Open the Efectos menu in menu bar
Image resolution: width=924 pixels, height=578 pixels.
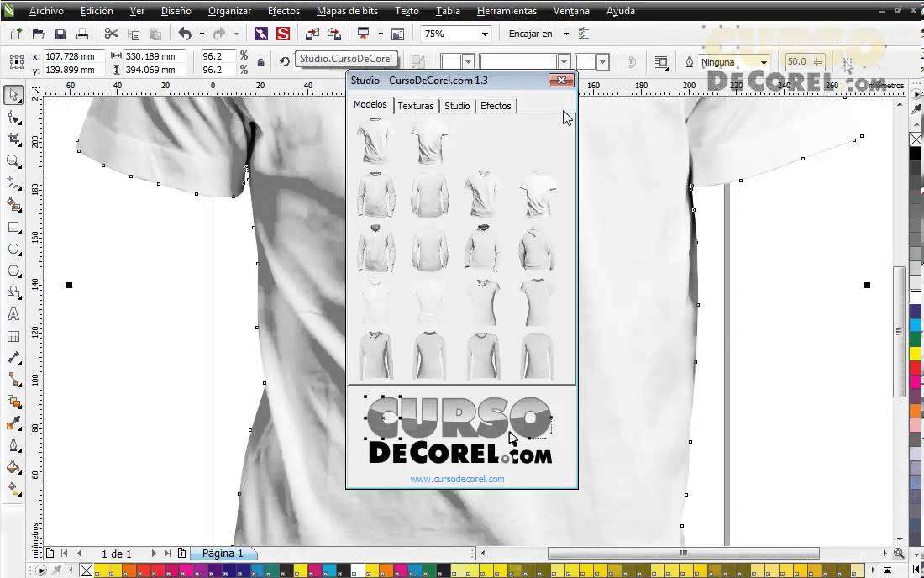click(x=283, y=11)
